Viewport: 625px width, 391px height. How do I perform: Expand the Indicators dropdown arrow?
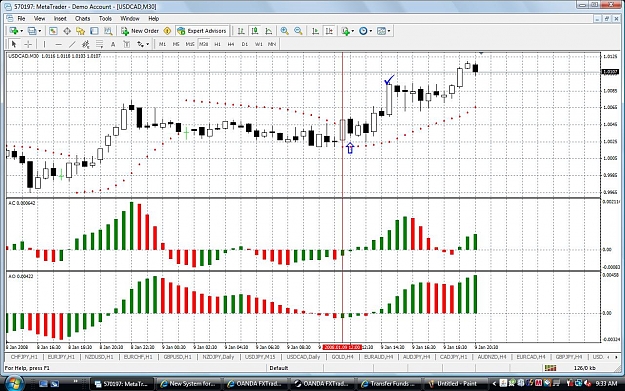coord(353,31)
